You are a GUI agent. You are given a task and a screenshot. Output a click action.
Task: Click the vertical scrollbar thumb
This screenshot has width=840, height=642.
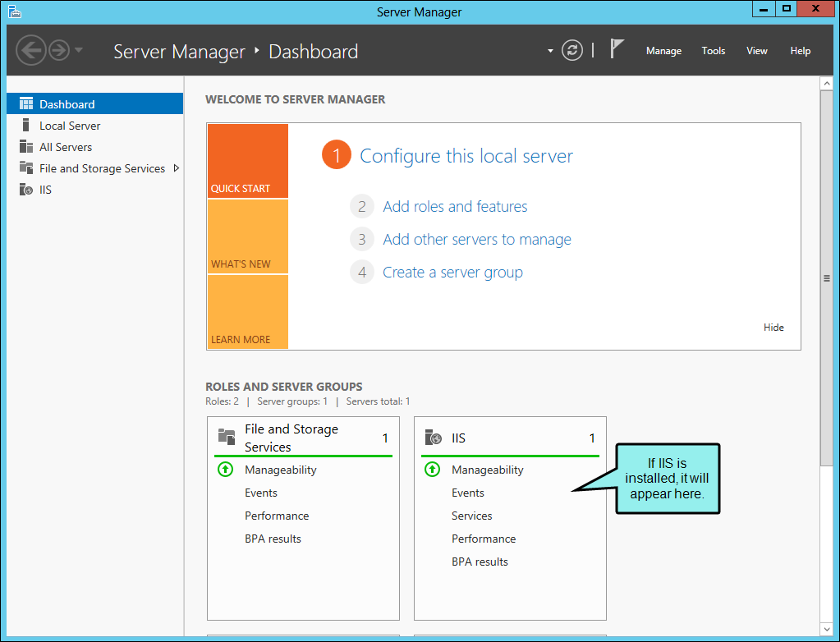coord(827,277)
